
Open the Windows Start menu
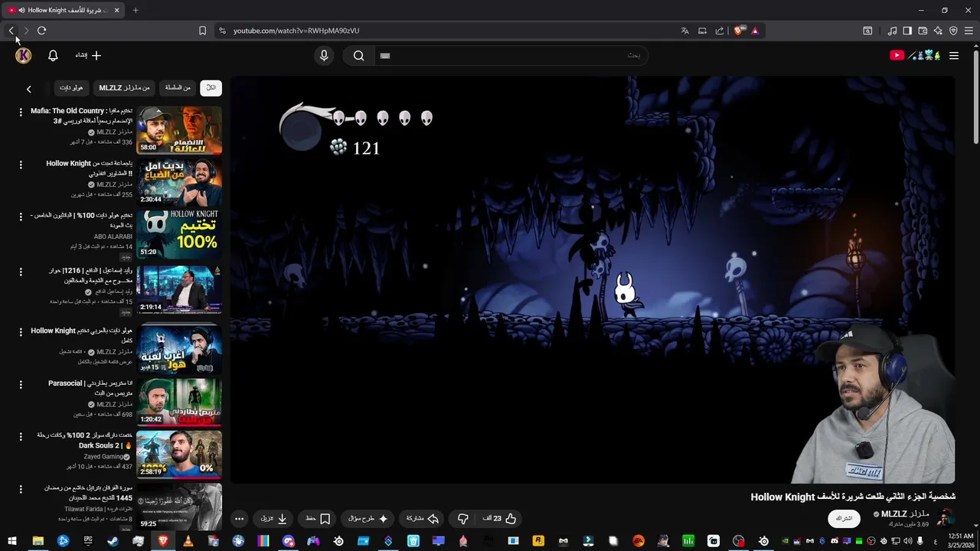12,541
